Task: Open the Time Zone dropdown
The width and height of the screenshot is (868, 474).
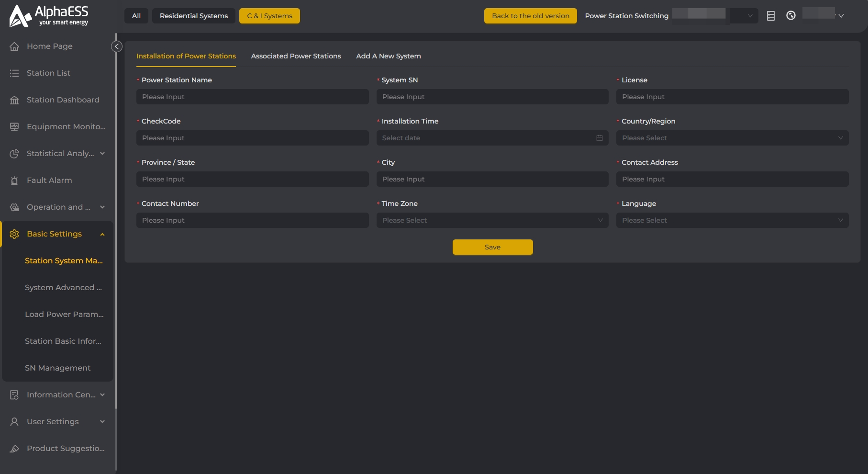Action: (x=492, y=220)
